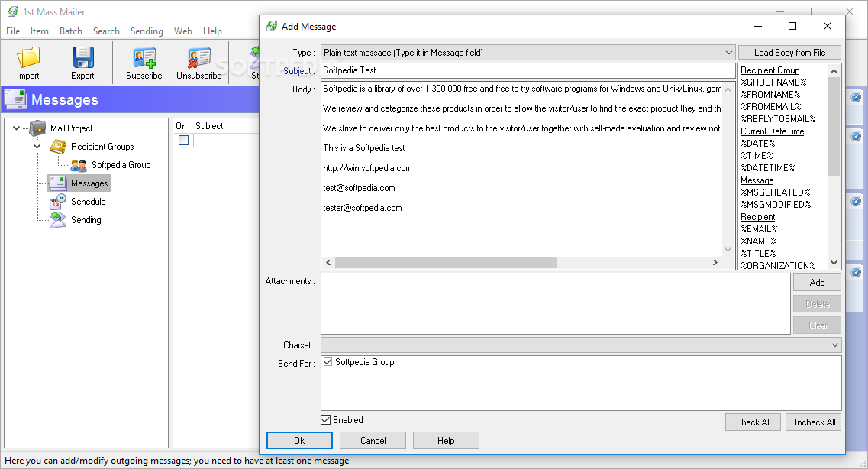This screenshot has width=868, height=469.
Task: Click the Import toolbar icon
Action: pyautogui.click(x=28, y=57)
